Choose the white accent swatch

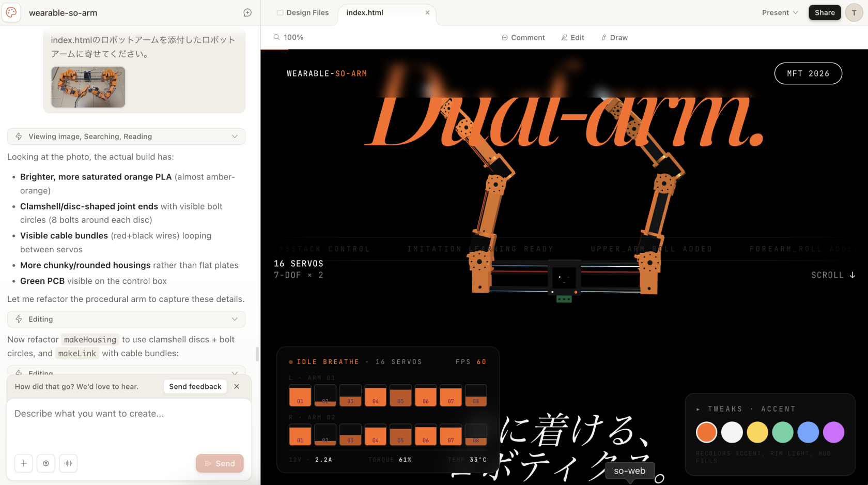[x=732, y=432]
